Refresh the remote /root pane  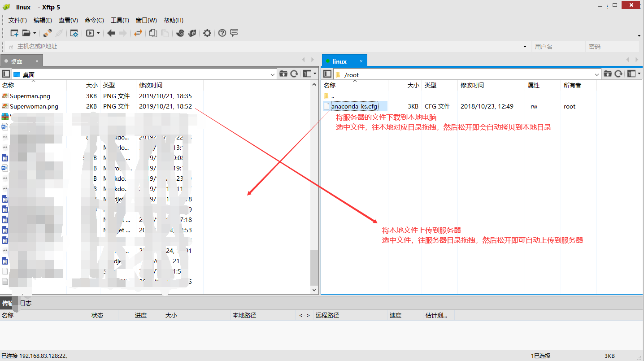click(x=618, y=74)
